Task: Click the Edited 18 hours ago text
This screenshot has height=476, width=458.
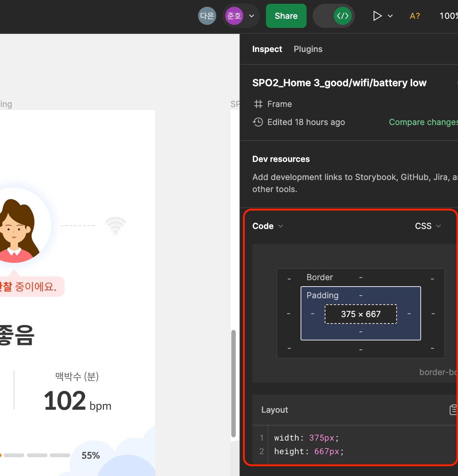Action: click(306, 122)
